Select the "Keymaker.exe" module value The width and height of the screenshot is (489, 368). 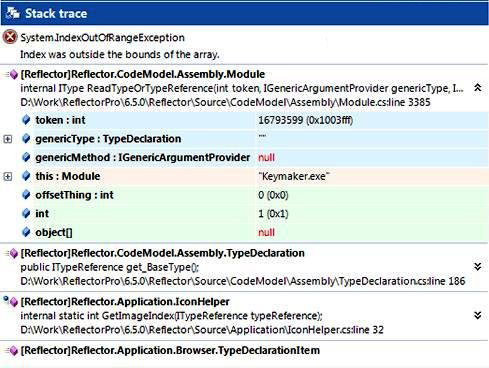click(293, 176)
